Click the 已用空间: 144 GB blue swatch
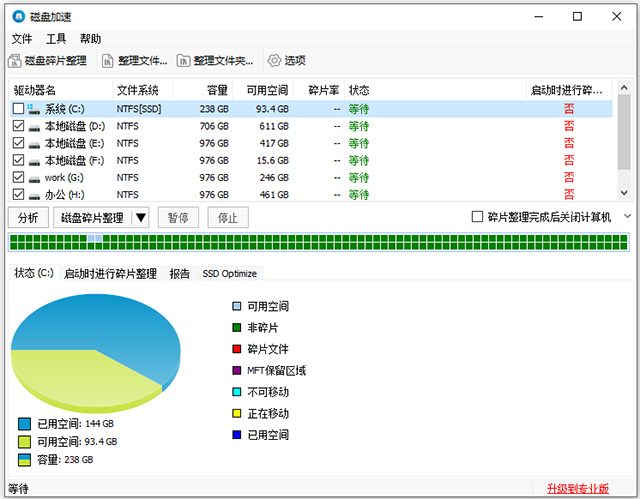640x499 pixels. (x=24, y=424)
